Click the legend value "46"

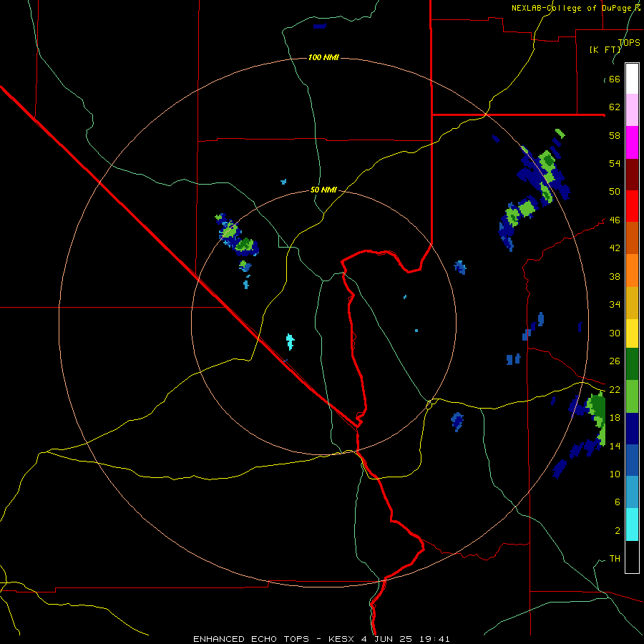[x=615, y=220]
